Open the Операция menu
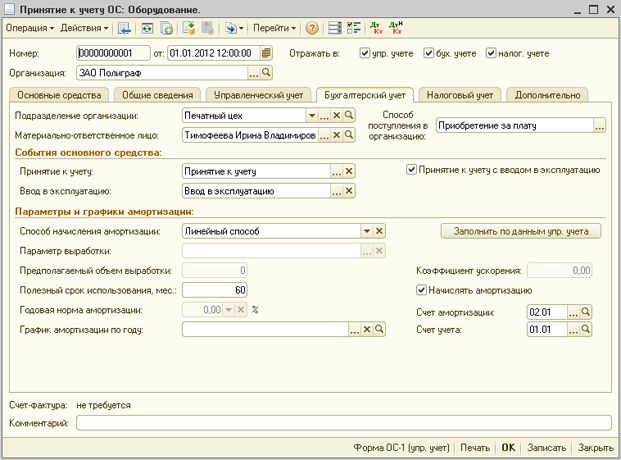The width and height of the screenshot is (621, 460). tap(30, 28)
